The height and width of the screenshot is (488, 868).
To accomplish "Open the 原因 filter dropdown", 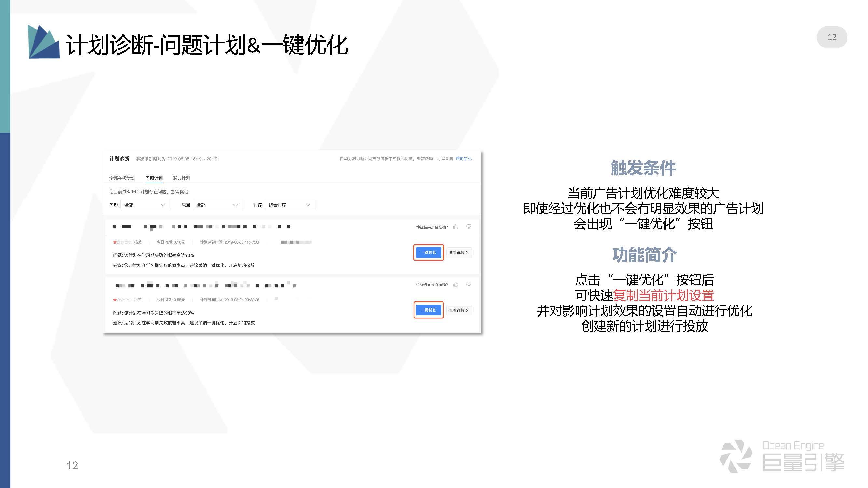I will [x=217, y=205].
